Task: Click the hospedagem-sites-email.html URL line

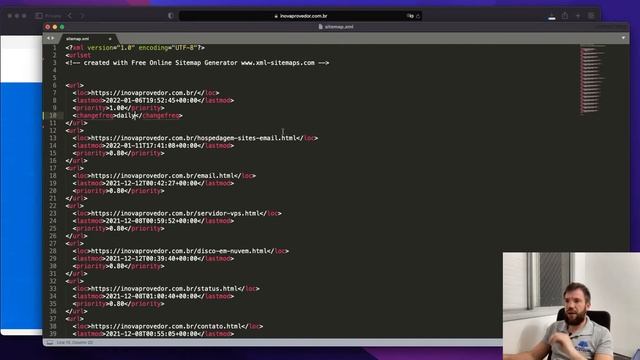Action: [195, 138]
